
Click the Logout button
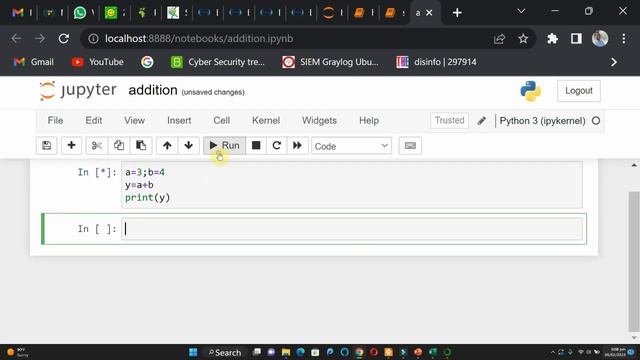click(579, 91)
